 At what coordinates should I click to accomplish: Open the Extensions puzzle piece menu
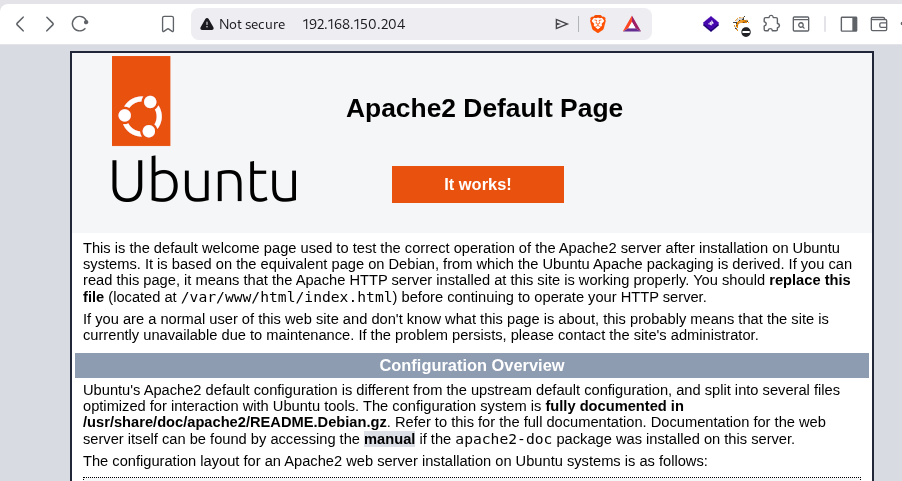pos(771,24)
